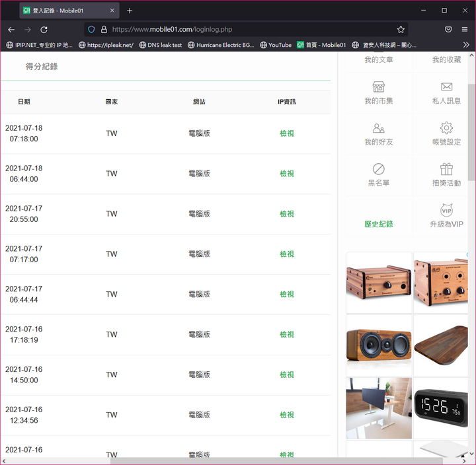View IP info for 2021-07-18 07:18:00
Image resolution: width=476 pixels, height=465 pixels.
click(287, 133)
